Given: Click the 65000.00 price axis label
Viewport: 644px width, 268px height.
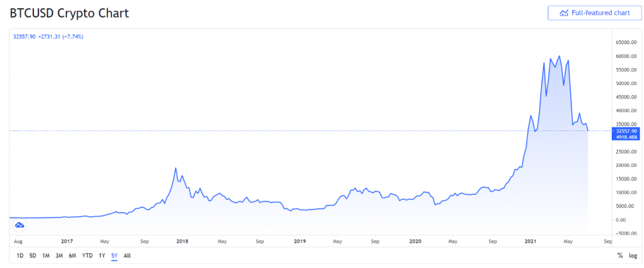Looking at the screenshot, I should (x=623, y=43).
